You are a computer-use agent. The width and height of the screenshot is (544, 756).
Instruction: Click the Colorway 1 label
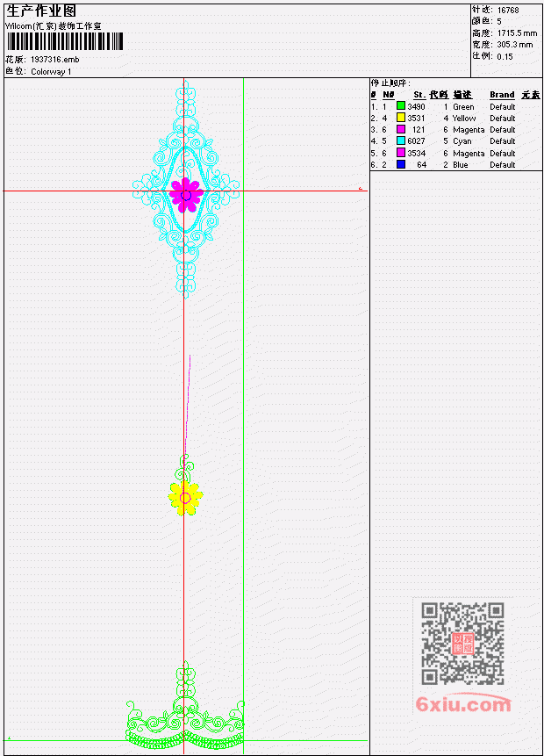point(51,71)
